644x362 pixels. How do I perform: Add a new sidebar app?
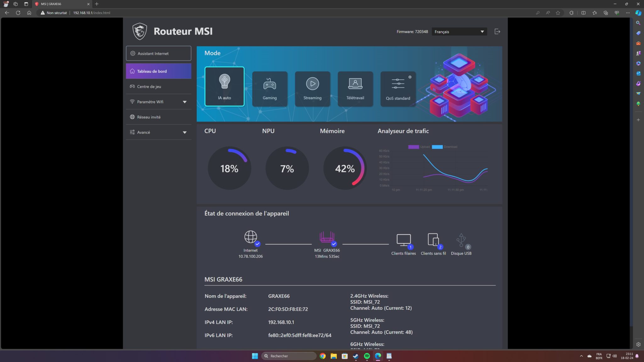tap(638, 120)
